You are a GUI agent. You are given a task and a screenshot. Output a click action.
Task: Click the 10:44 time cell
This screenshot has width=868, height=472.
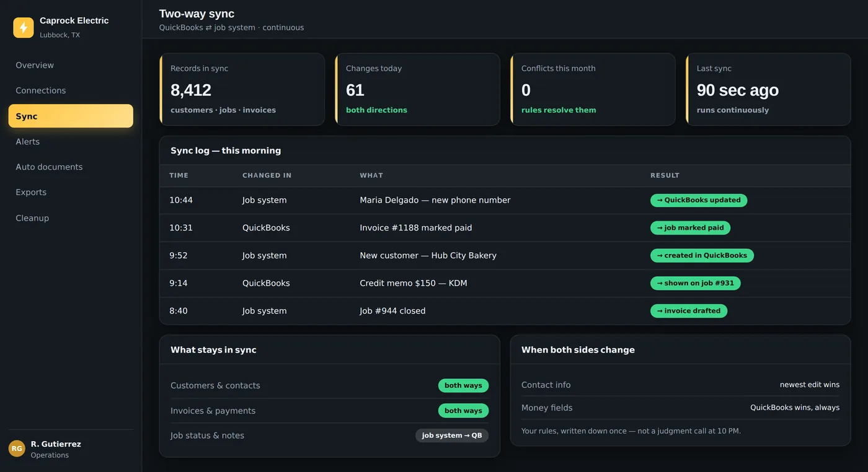[x=181, y=200]
